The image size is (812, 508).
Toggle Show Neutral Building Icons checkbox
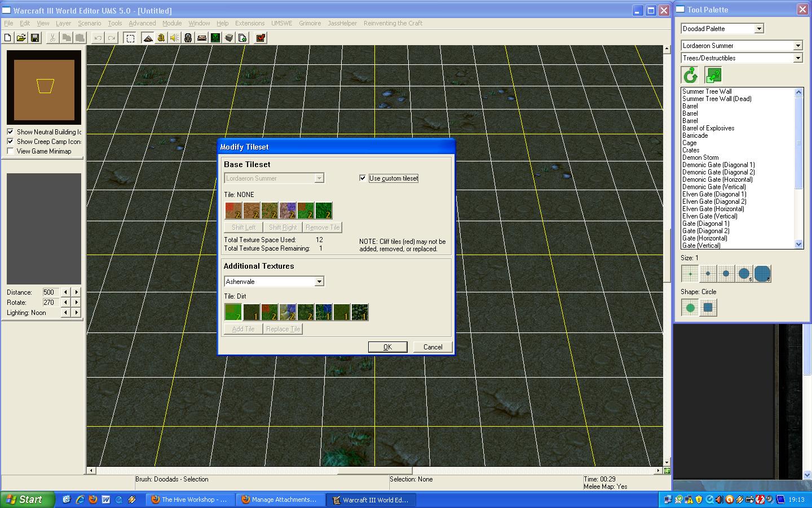click(10, 132)
